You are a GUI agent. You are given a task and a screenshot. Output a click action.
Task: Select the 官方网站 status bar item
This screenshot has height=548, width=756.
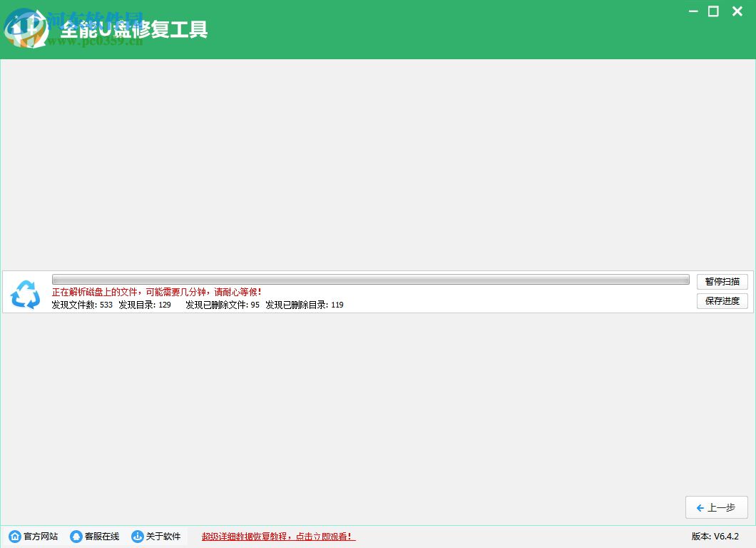[34, 536]
